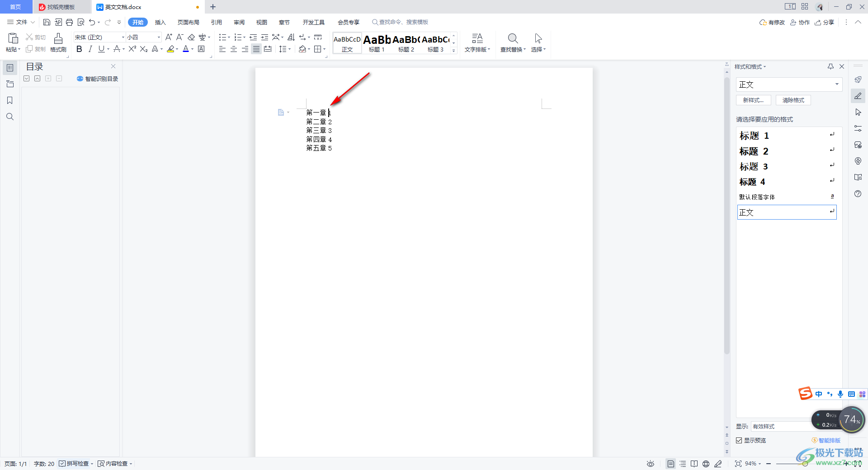Screen dimensions: 868x470
Task: Switch to Web layout globe icon
Action: (706, 464)
